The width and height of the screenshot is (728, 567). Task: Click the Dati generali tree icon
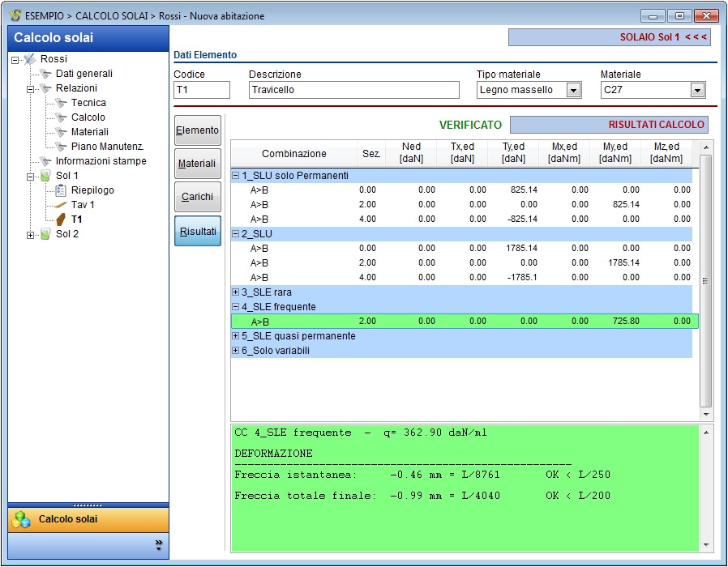click(x=45, y=74)
